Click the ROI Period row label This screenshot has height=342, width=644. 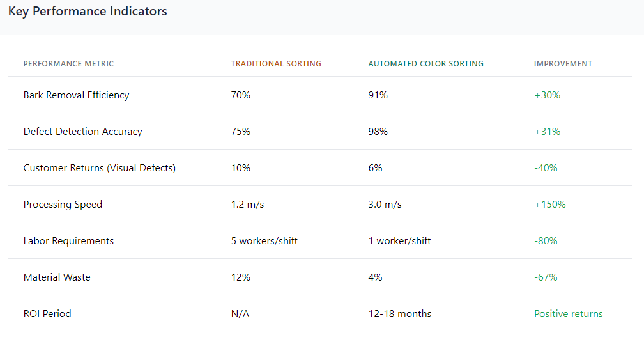click(47, 314)
